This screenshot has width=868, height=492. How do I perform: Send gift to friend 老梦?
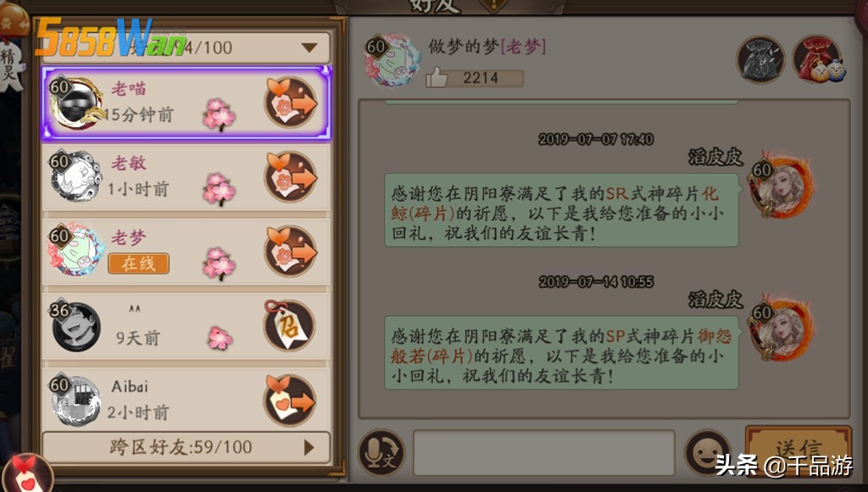point(291,252)
